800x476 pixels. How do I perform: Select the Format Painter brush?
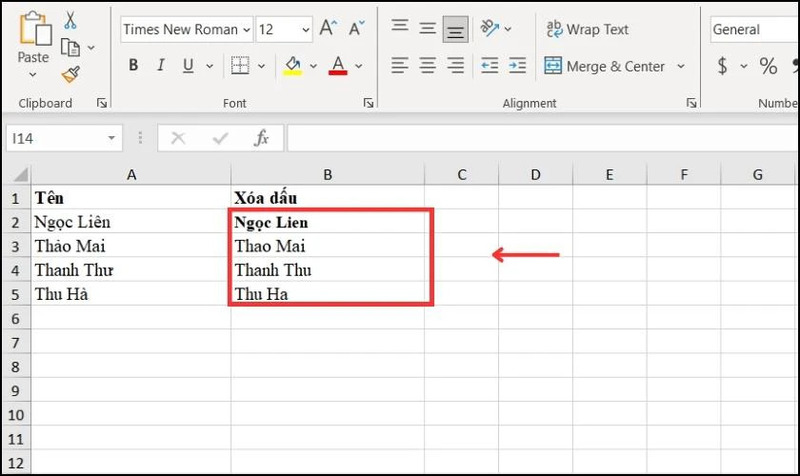70,74
